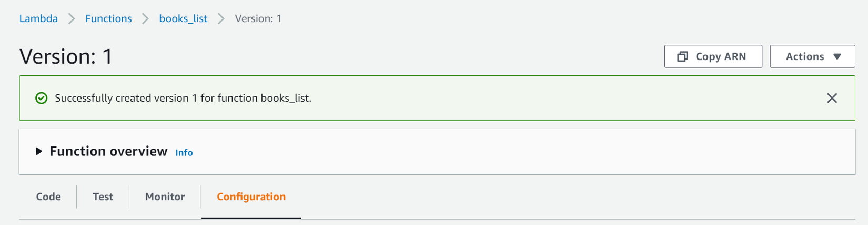Click the large "Version: 1" page title
Image resolution: width=868 pixels, height=225 pixels.
coord(66,56)
